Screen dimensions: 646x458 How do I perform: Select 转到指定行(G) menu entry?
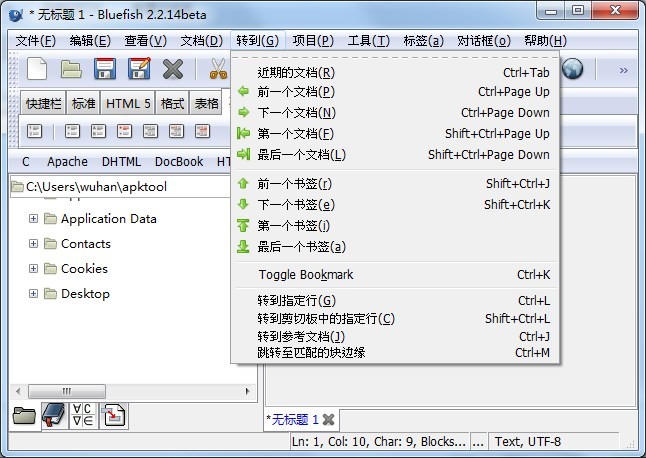coord(395,300)
